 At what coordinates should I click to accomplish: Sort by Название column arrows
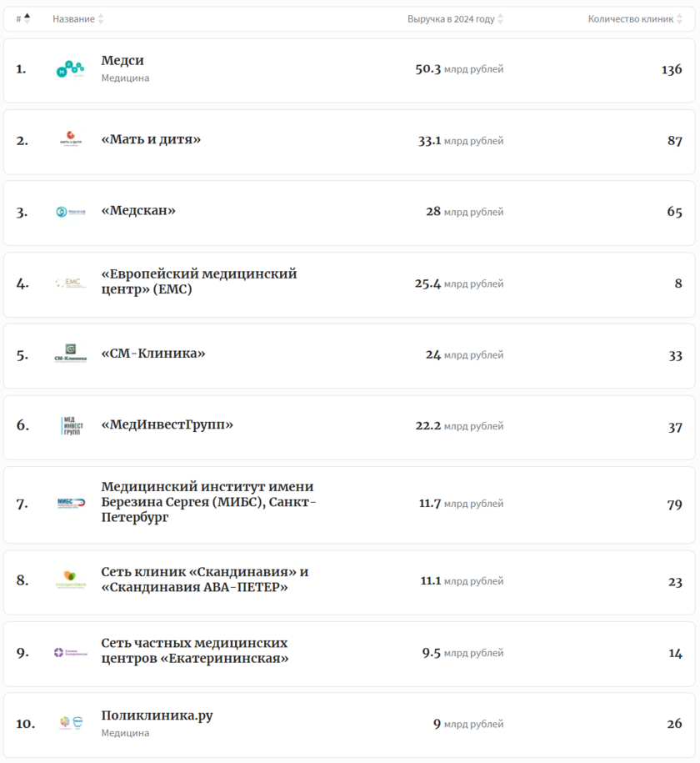point(101,19)
